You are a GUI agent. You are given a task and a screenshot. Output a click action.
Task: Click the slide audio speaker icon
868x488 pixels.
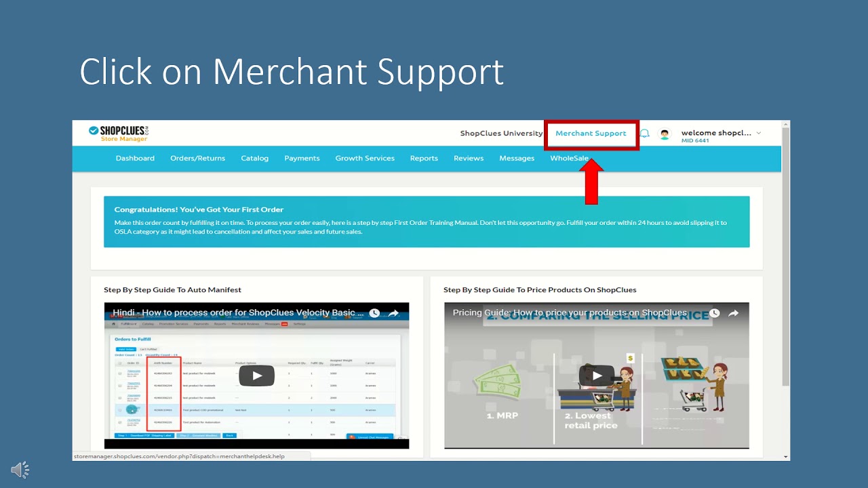tap(20, 470)
